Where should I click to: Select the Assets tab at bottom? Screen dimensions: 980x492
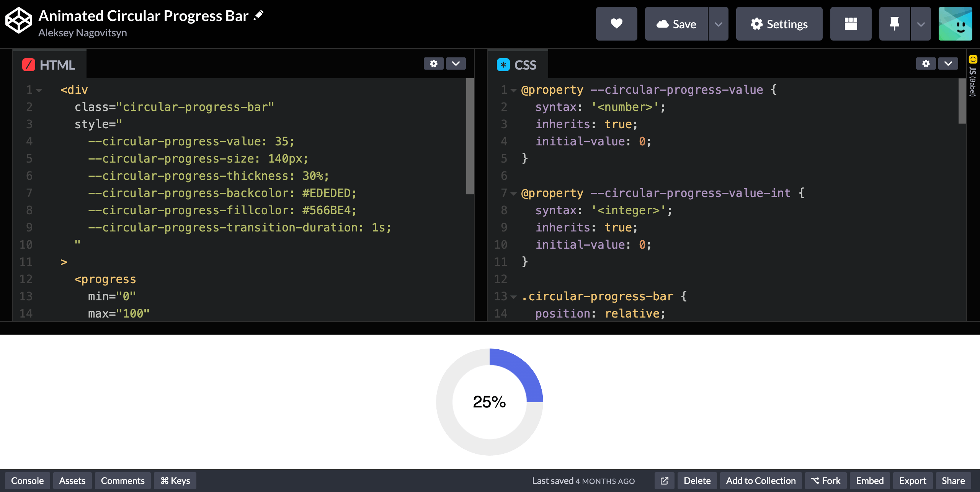tap(71, 481)
